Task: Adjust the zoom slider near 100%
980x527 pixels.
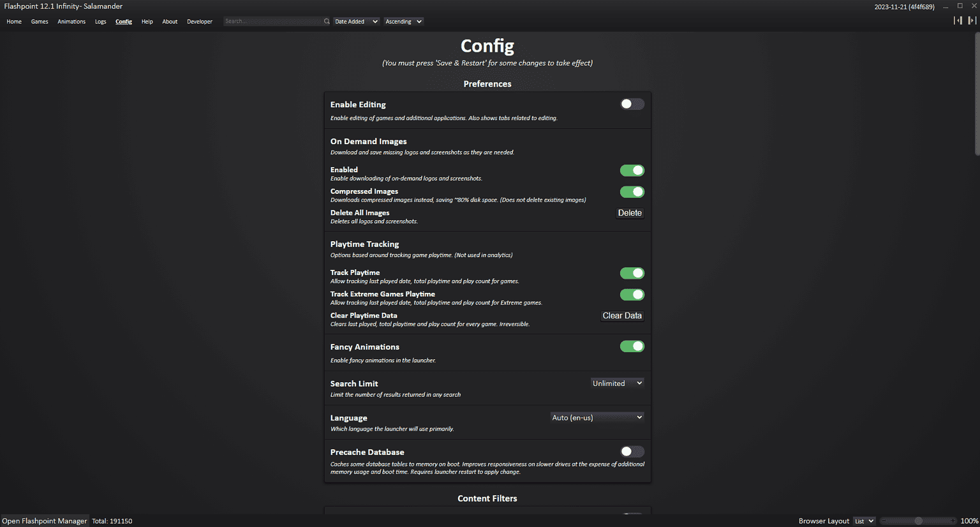Action: point(917,520)
